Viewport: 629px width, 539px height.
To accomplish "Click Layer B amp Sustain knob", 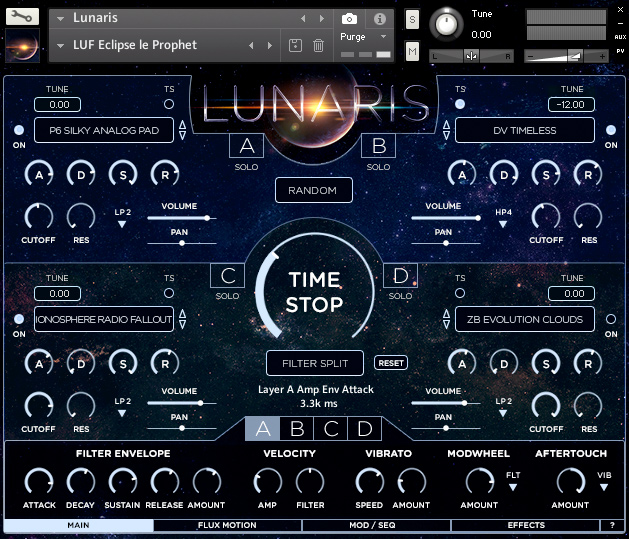I will tap(546, 174).
